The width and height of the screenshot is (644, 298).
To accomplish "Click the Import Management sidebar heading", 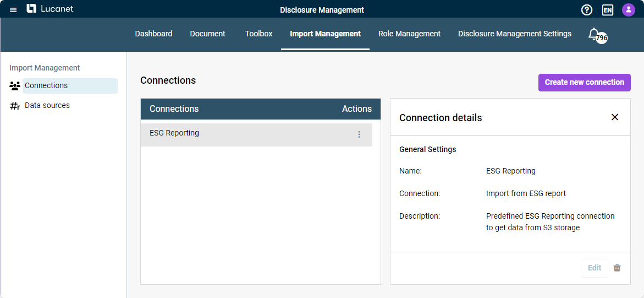I will click(x=45, y=68).
